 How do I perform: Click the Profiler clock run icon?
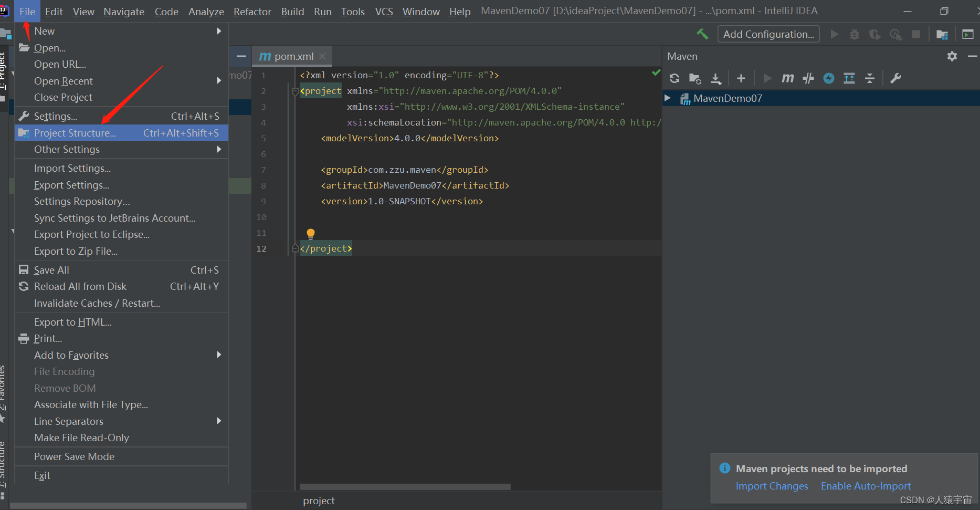(895, 34)
